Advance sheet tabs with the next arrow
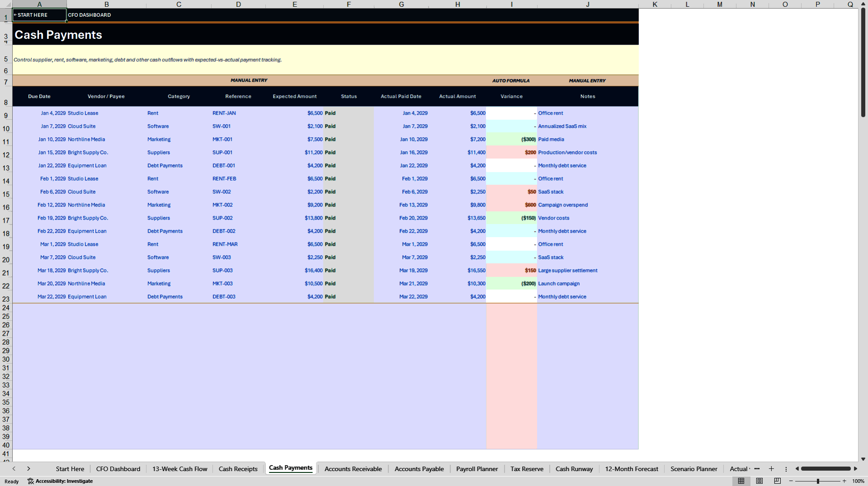Screen dimensions: 868x486 [x=28, y=469]
